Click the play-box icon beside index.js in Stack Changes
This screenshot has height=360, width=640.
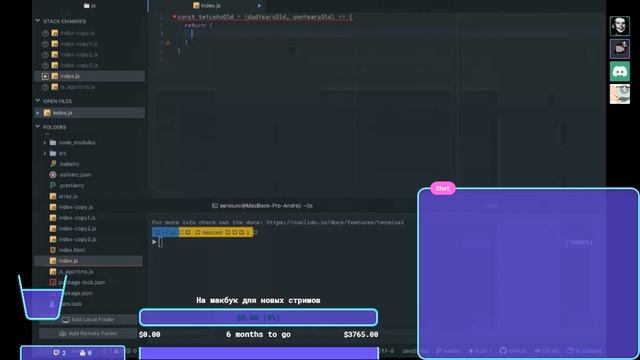coord(45,76)
